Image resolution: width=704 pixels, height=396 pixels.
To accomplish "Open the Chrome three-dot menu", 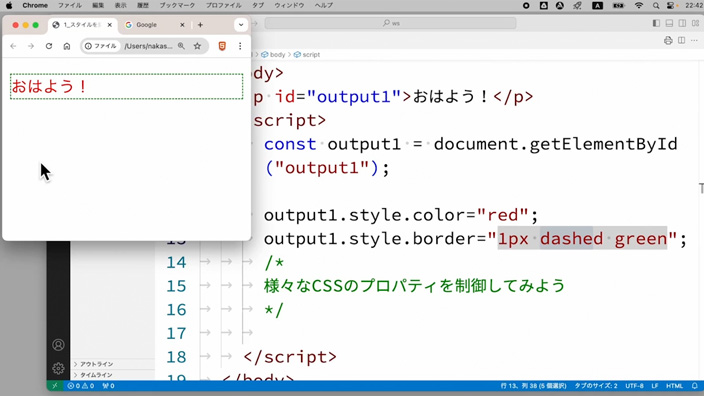I will pyautogui.click(x=240, y=46).
